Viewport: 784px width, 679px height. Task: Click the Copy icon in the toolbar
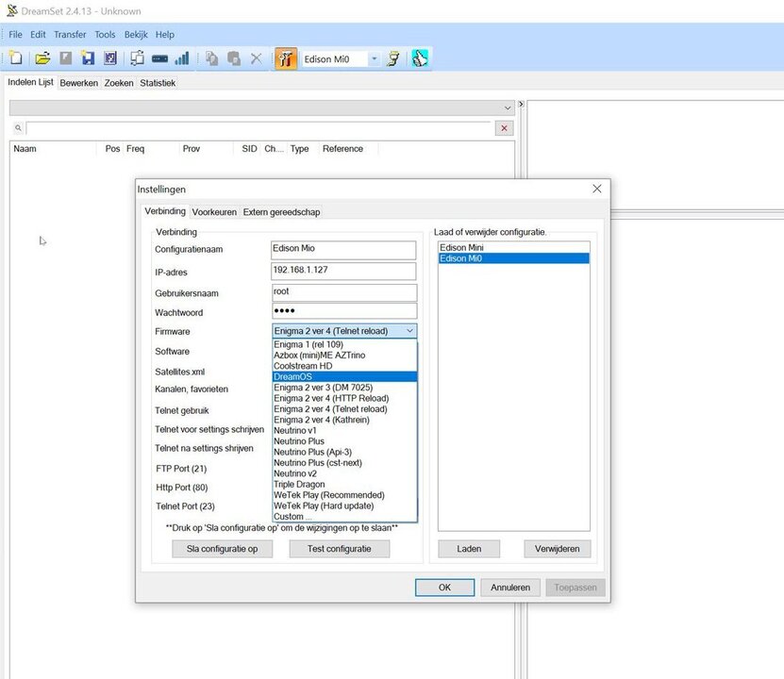(209, 58)
